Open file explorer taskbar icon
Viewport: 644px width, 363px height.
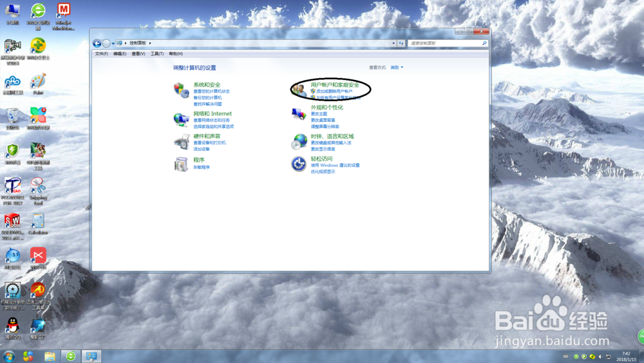[50, 356]
